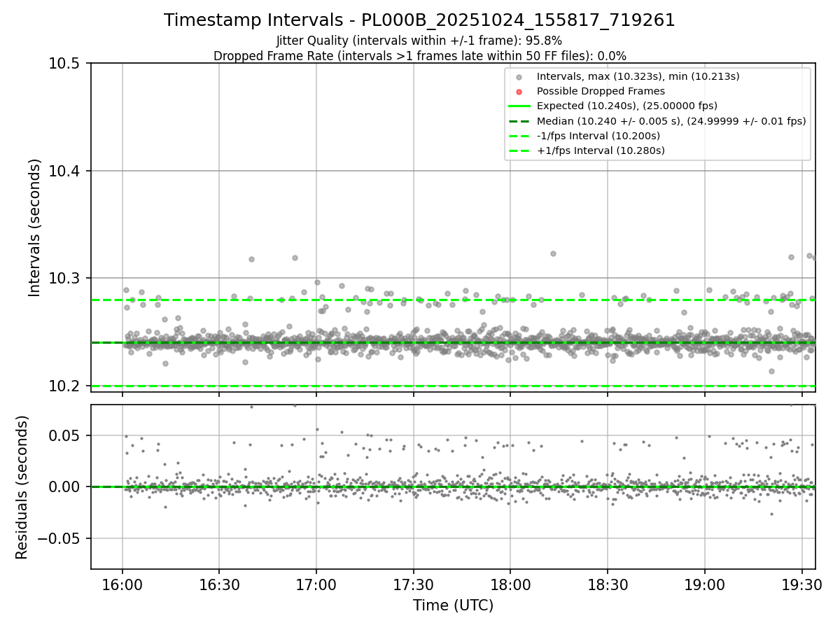Click the highest outlier point near 18:15 at 10.323s

[553, 254]
